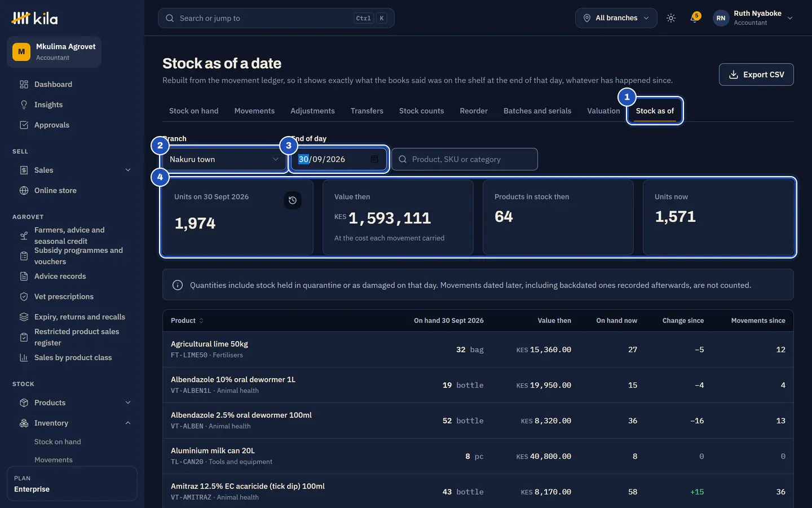Expand the Sales sidebar section
The width and height of the screenshot is (812, 508).
[128, 170]
